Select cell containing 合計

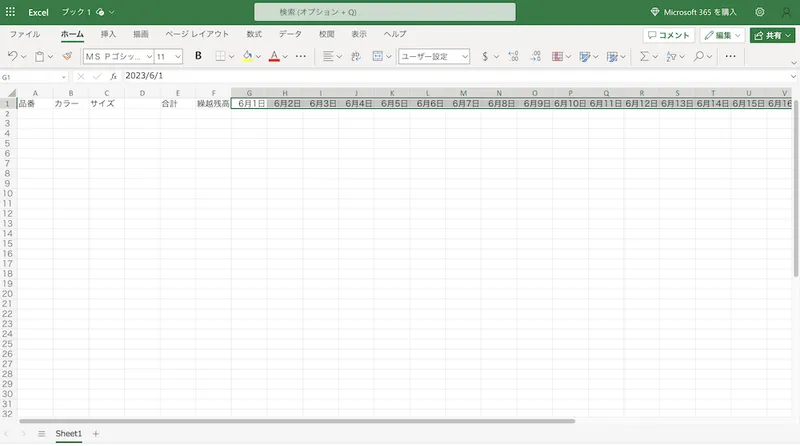(178, 104)
